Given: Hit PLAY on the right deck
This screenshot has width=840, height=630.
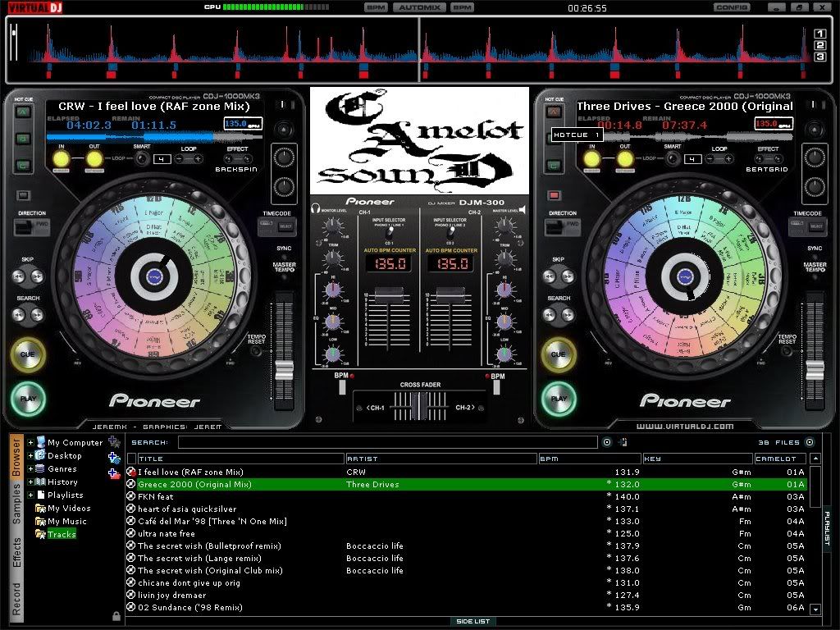Looking at the screenshot, I should point(559,399).
